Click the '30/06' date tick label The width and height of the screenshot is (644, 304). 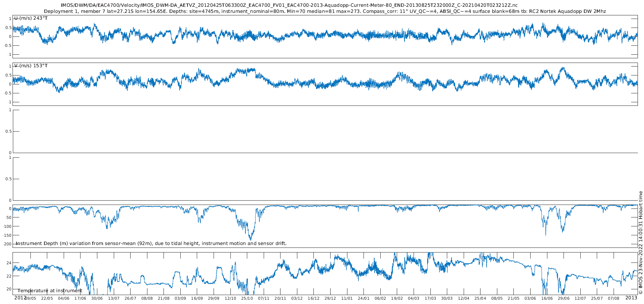click(97, 298)
